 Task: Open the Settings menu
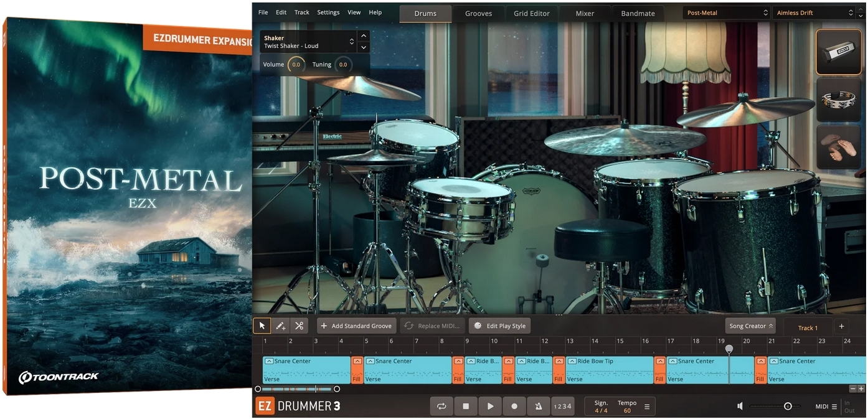click(328, 12)
